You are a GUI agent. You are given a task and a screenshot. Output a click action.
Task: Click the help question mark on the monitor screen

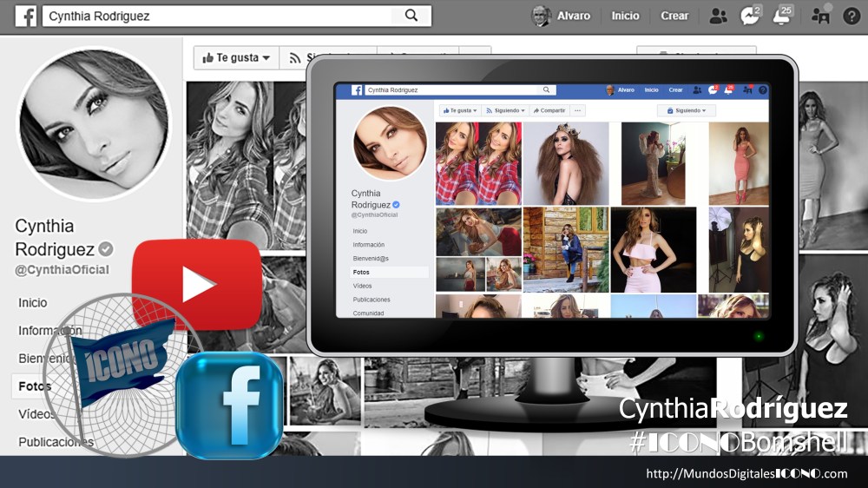(x=763, y=89)
